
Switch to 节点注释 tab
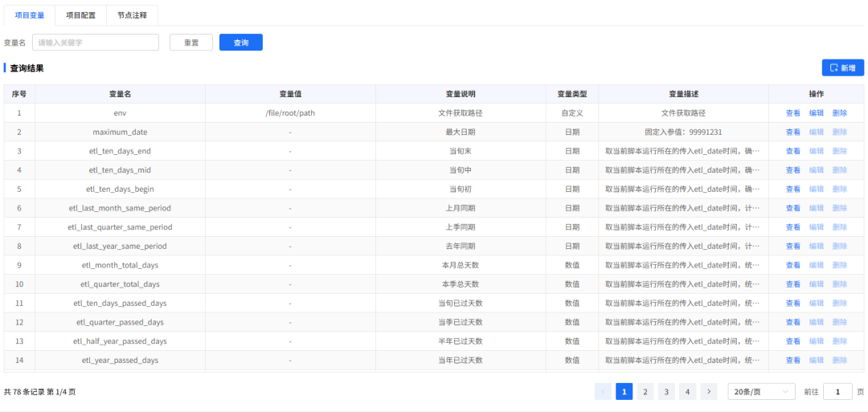tap(133, 15)
